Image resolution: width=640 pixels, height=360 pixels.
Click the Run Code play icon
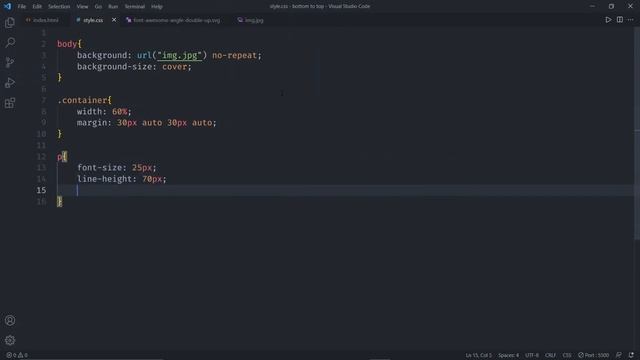pyautogui.click(x=608, y=20)
